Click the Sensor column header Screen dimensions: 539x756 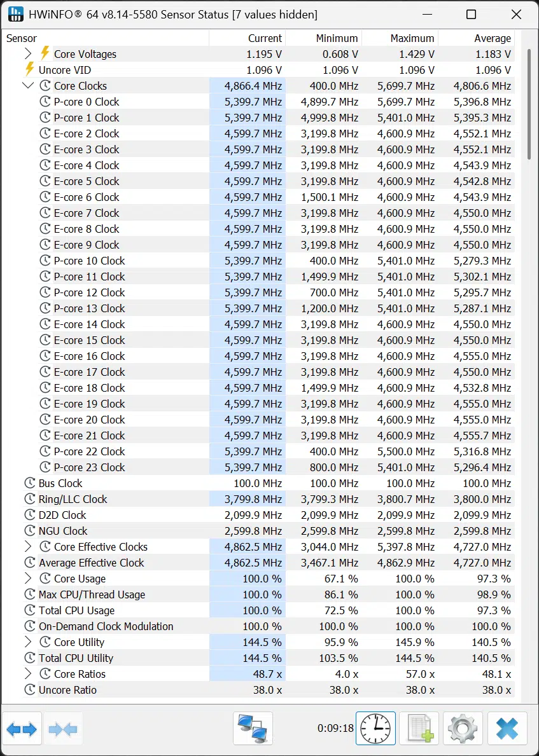[106, 38]
